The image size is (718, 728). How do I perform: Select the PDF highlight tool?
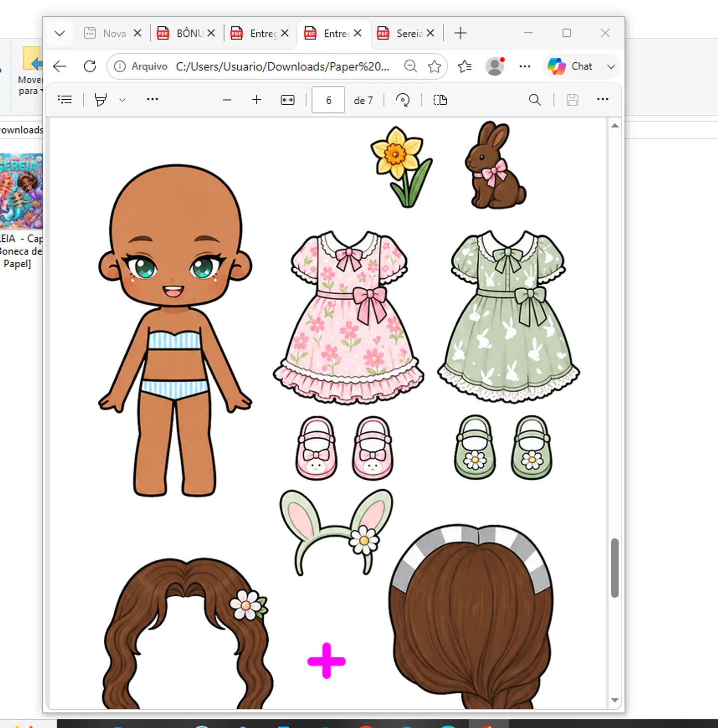pyautogui.click(x=101, y=100)
